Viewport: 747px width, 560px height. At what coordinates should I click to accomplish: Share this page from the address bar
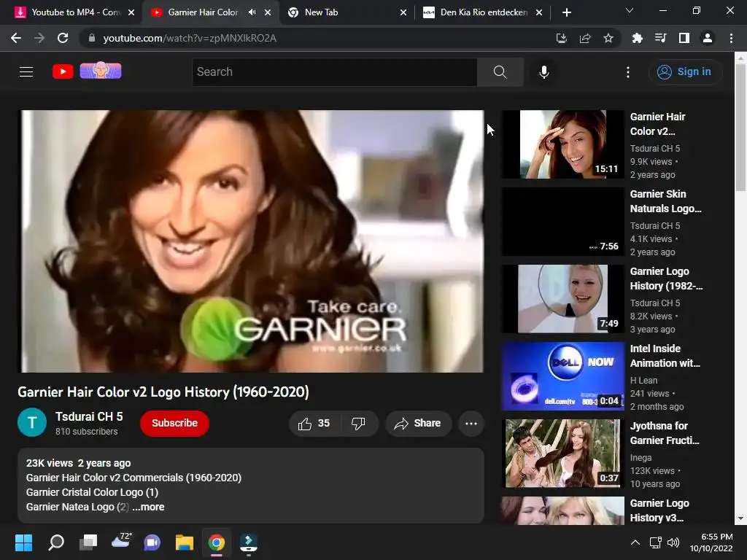click(x=585, y=38)
